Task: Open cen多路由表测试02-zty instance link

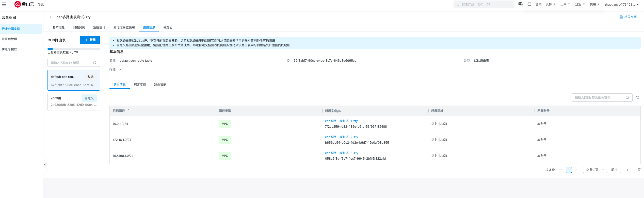Action: pyautogui.click(x=342, y=137)
